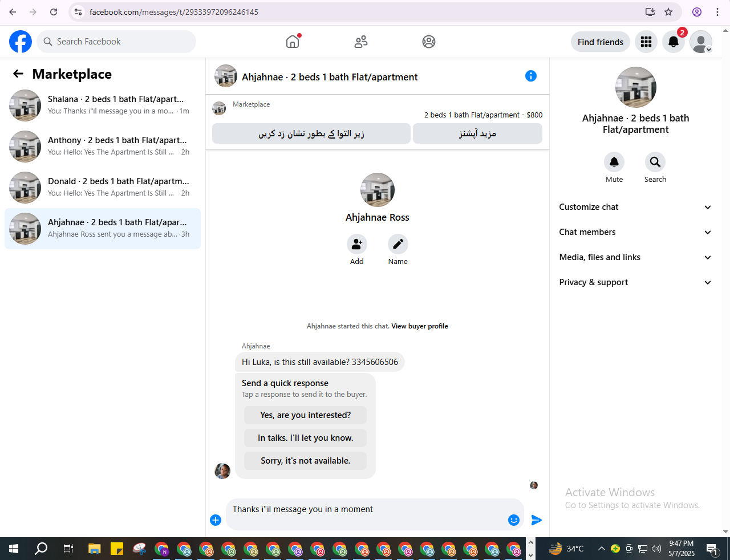Reload the page
This screenshot has width=730, height=560.
point(54,12)
